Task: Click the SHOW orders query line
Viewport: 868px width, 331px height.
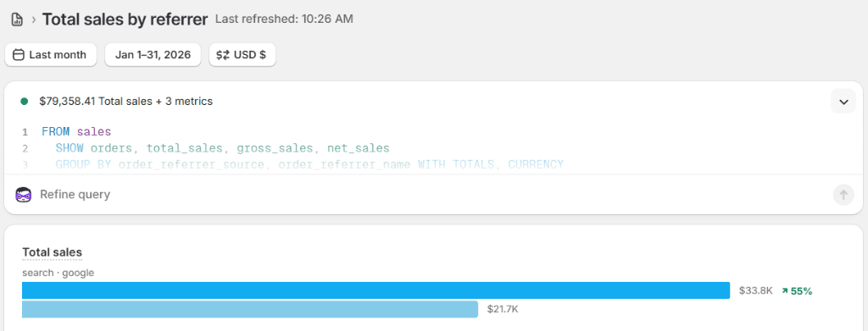Action: (x=223, y=148)
